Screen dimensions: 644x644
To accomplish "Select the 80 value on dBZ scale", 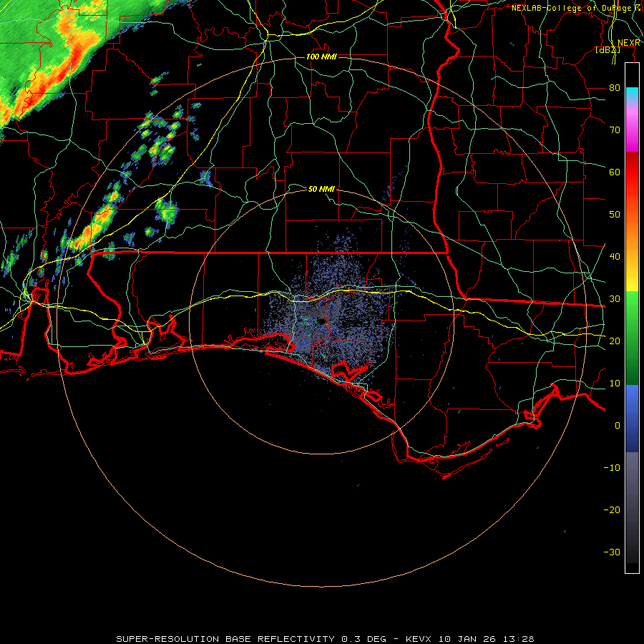I will click(x=615, y=87).
